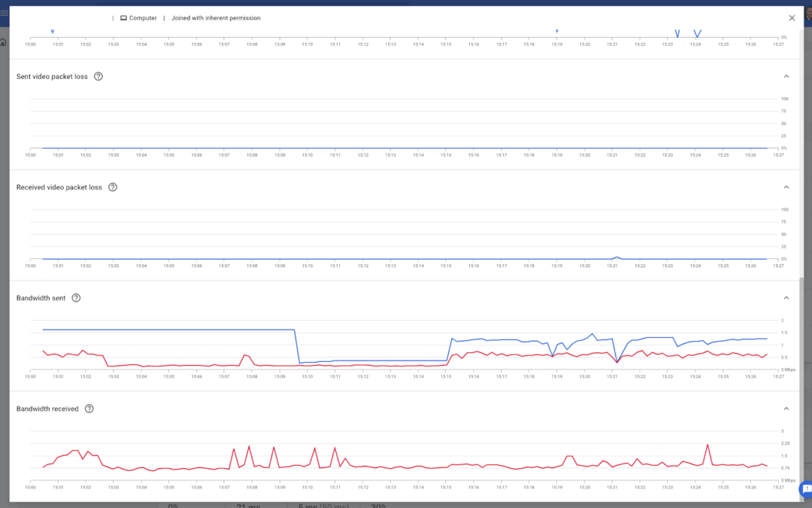The height and width of the screenshot is (508, 812).
Task: Close the meeting details dialog
Action: pyautogui.click(x=792, y=18)
